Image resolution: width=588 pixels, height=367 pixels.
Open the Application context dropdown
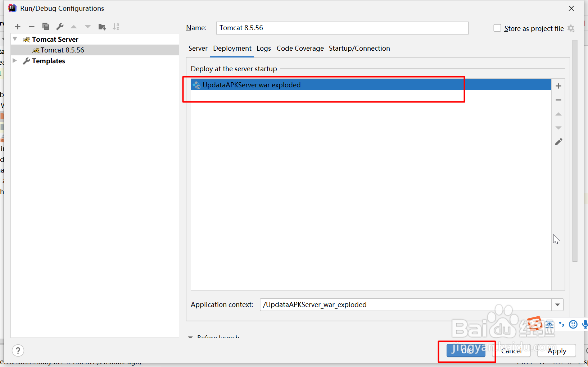557,304
